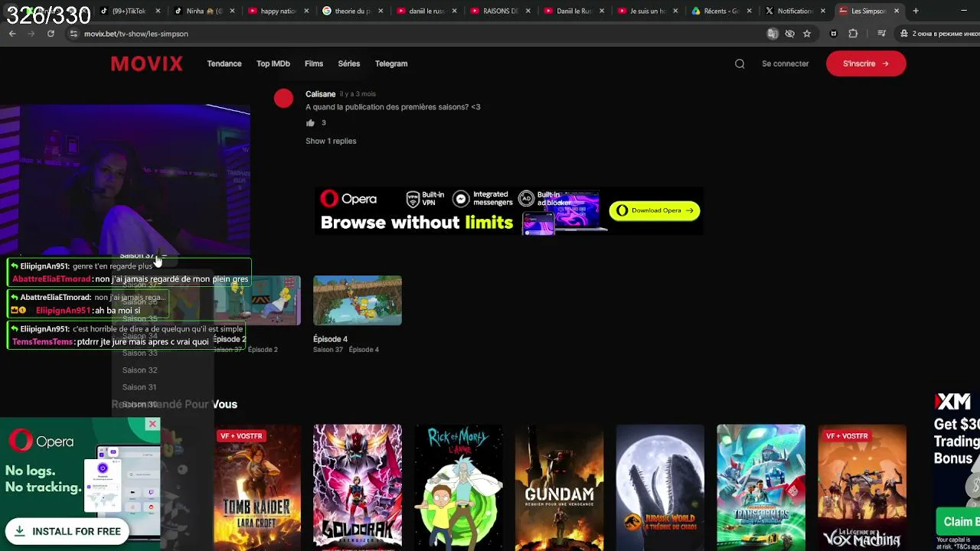Close the happy nation tab
980x551 pixels.
[x=306, y=11]
